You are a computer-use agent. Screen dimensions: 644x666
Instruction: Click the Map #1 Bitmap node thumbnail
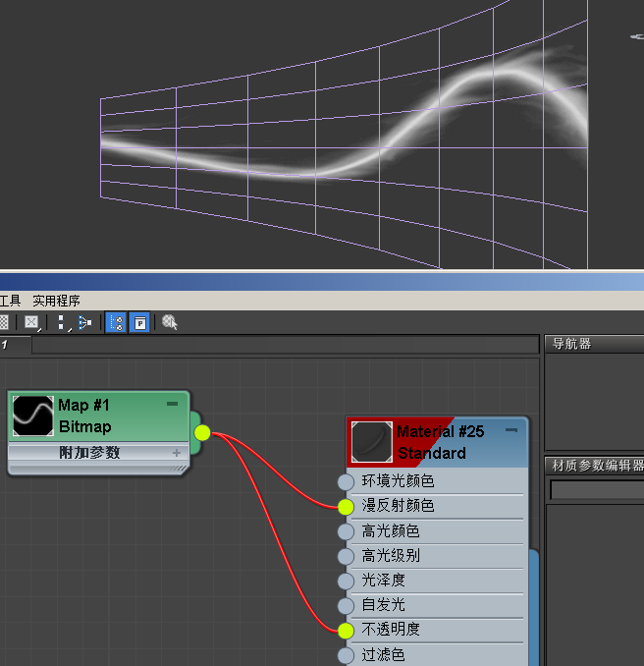(33, 416)
